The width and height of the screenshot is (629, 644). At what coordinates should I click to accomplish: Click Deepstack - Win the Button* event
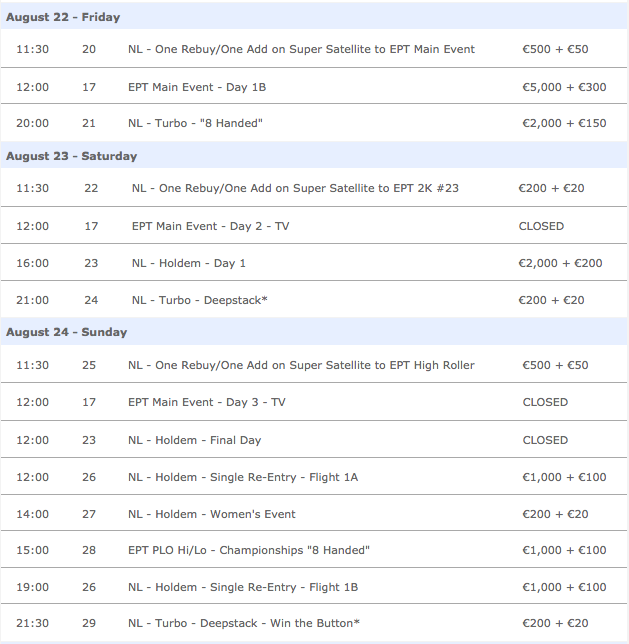(x=244, y=623)
